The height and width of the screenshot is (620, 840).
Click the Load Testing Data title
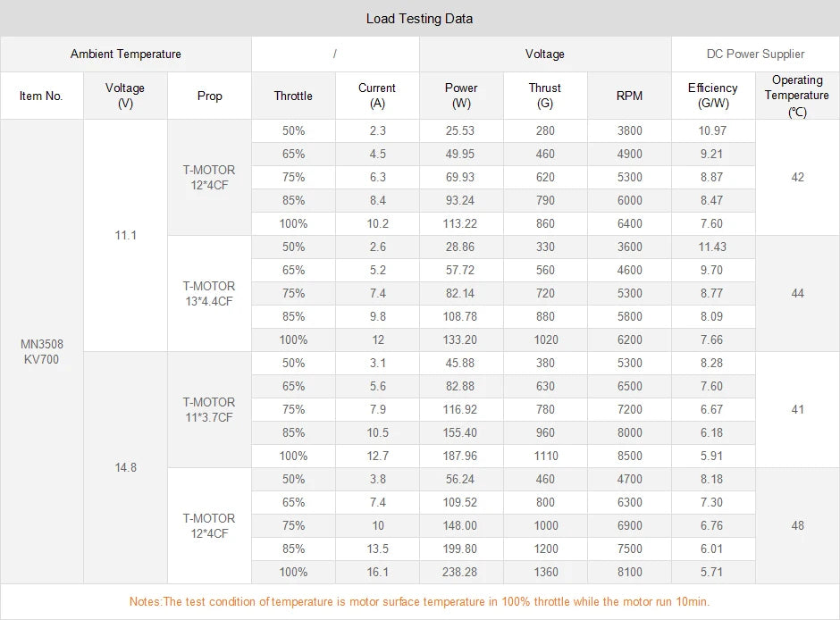click(419, 19)
